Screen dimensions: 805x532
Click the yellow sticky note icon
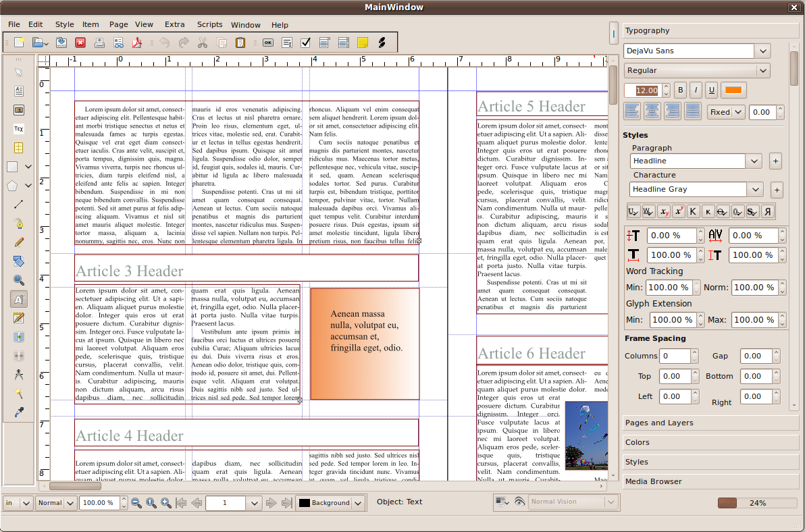(363, 43)
